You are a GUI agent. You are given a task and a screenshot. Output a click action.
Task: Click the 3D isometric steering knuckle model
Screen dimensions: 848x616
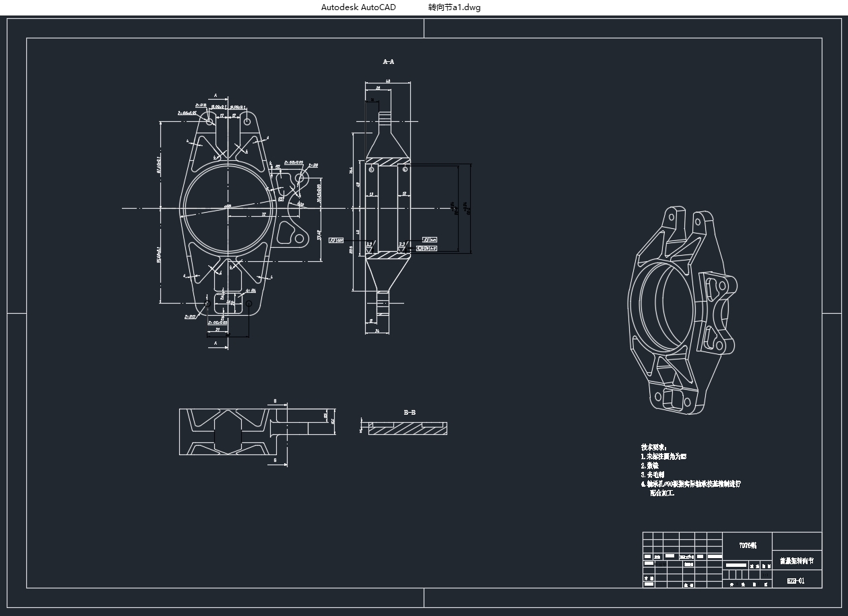pos(682,310)
